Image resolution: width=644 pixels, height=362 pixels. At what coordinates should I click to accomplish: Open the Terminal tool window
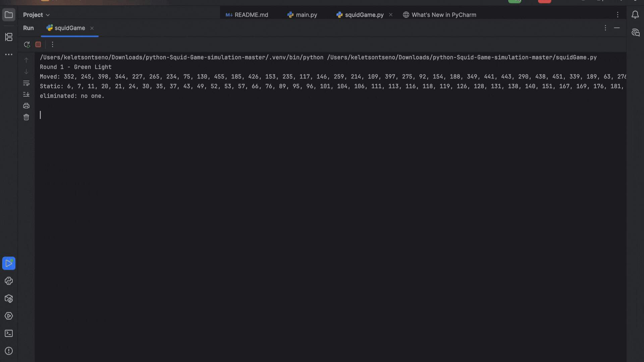[x=9, y=334]
